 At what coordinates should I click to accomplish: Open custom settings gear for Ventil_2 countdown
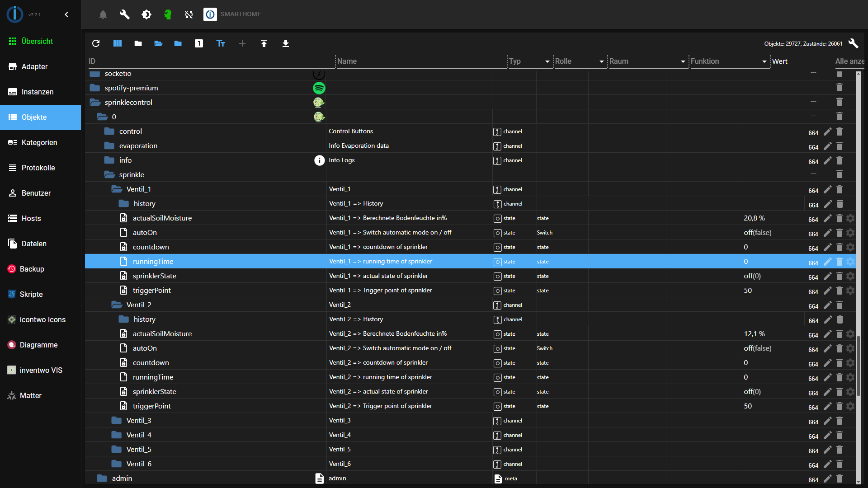pos(850,363)
